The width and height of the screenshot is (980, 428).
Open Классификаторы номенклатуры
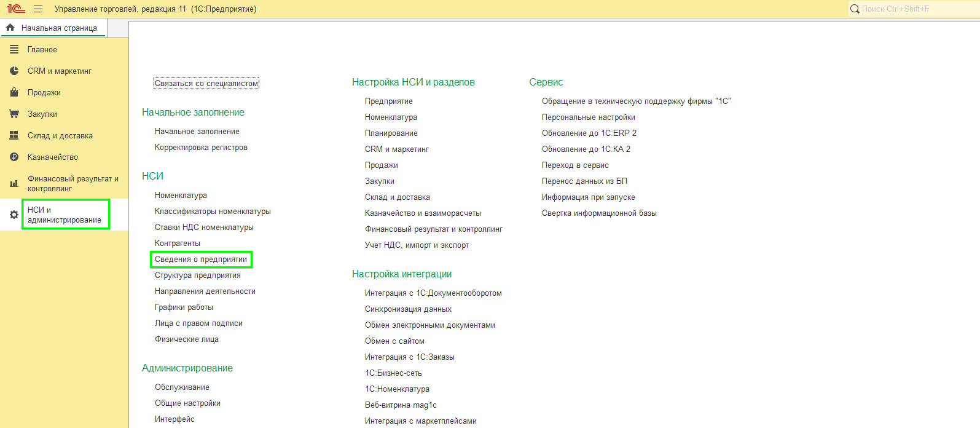(213, 211)
